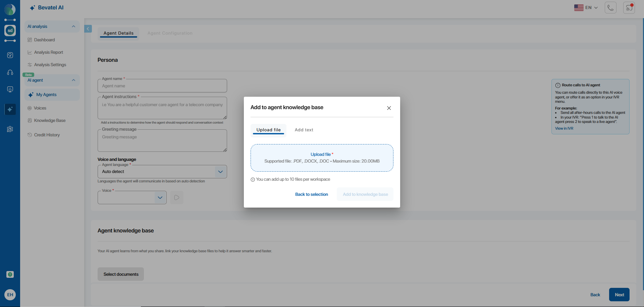Expand the Agent language dropdown
Viewport: 644px width, 307px height.
[220, 172]
